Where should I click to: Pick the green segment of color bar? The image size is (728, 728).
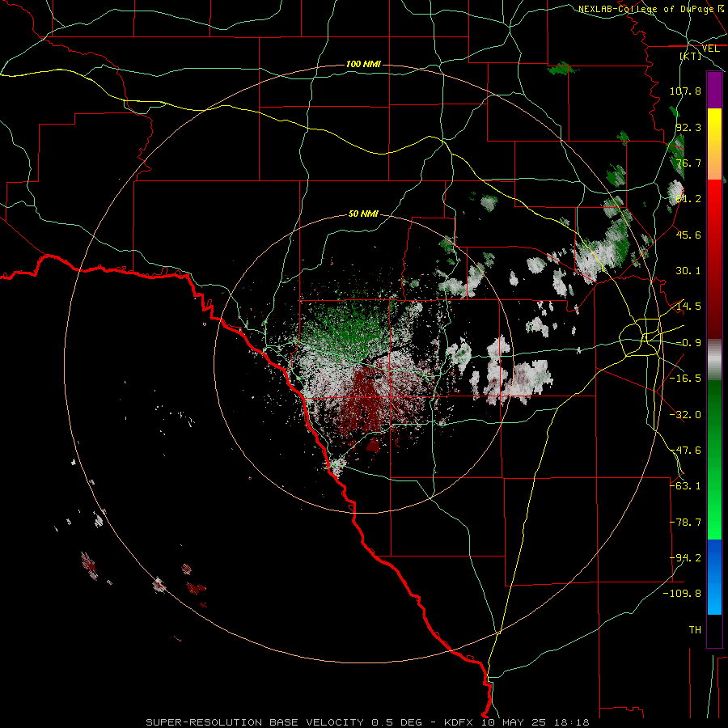[x=714, y=459]
